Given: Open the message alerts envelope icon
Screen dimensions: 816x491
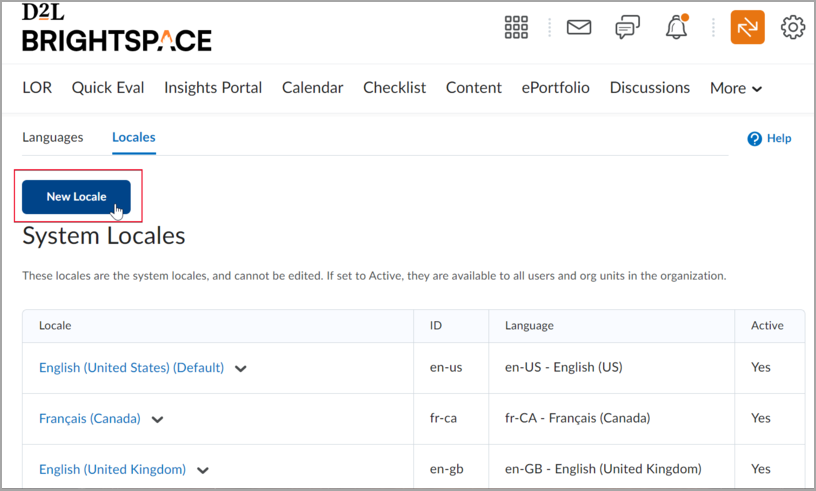Looking at the screenshot, I should tap(579, 27).
